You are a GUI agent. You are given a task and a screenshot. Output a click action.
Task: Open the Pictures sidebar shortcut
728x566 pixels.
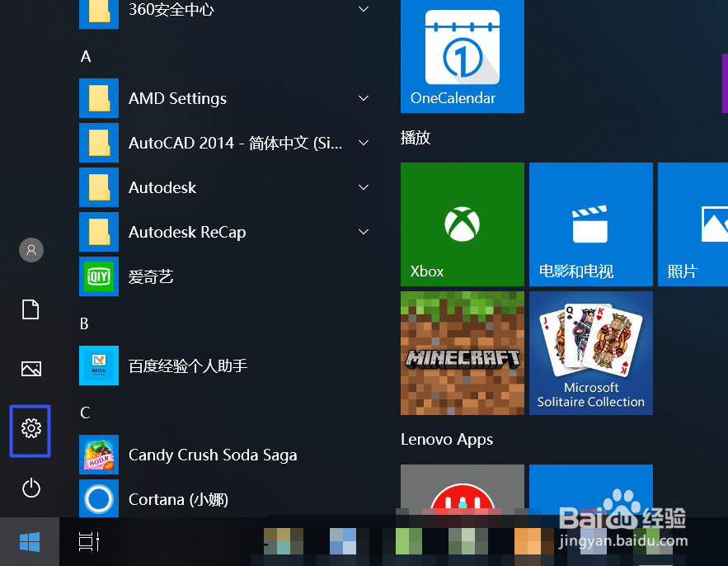(x=31, y=369)
